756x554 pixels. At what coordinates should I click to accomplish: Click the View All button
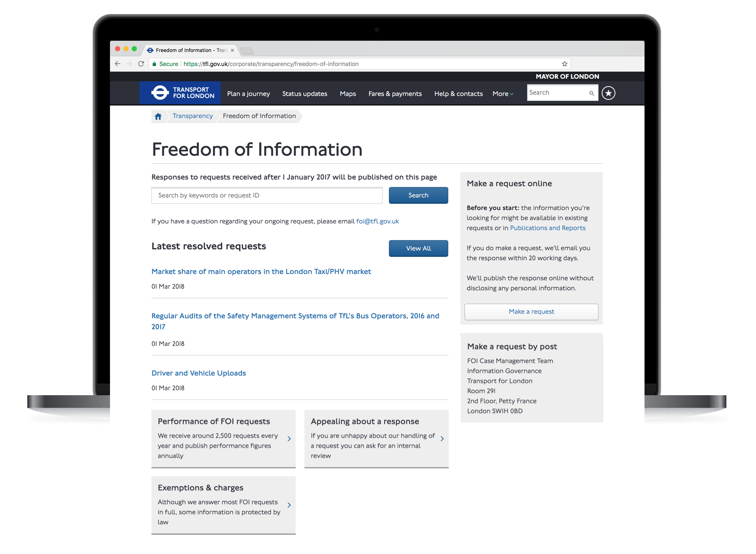(418, 249)
